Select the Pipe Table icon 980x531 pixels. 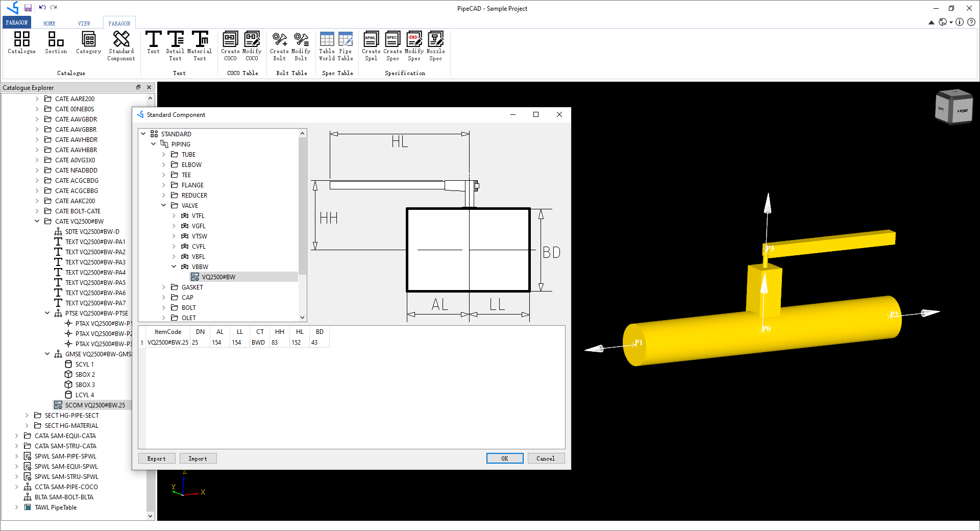[x=346, y=46]
